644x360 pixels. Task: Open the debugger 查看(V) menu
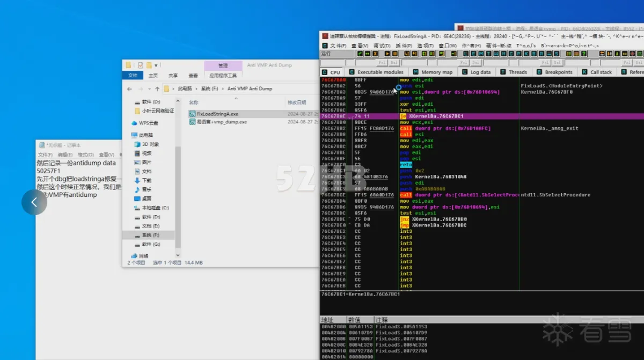(x=361, y=46)
